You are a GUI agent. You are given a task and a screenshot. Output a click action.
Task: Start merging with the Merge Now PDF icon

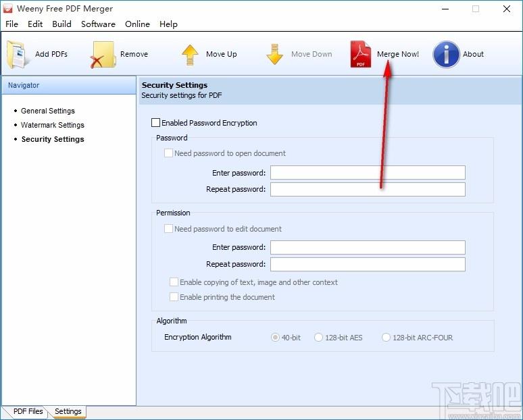tap(361, 54)
